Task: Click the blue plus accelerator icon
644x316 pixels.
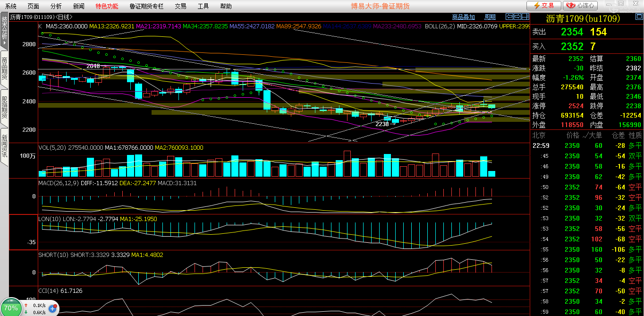Action: pyautogui.click(x=52, y=309)
